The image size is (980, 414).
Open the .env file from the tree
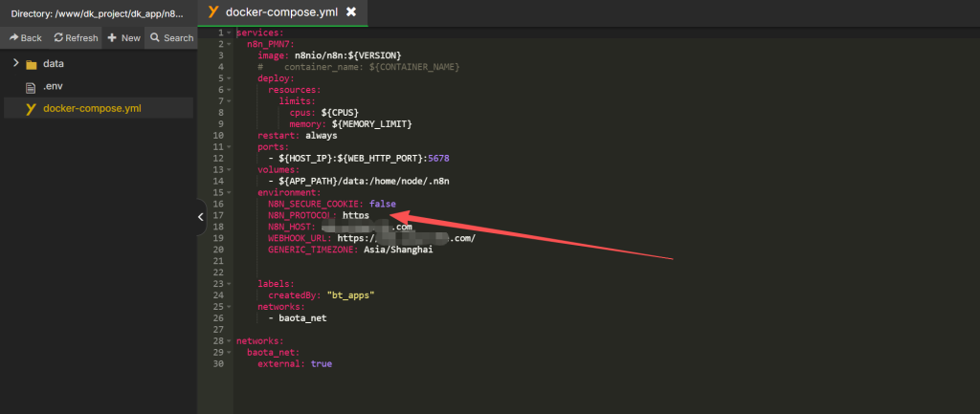pos(53,86)
